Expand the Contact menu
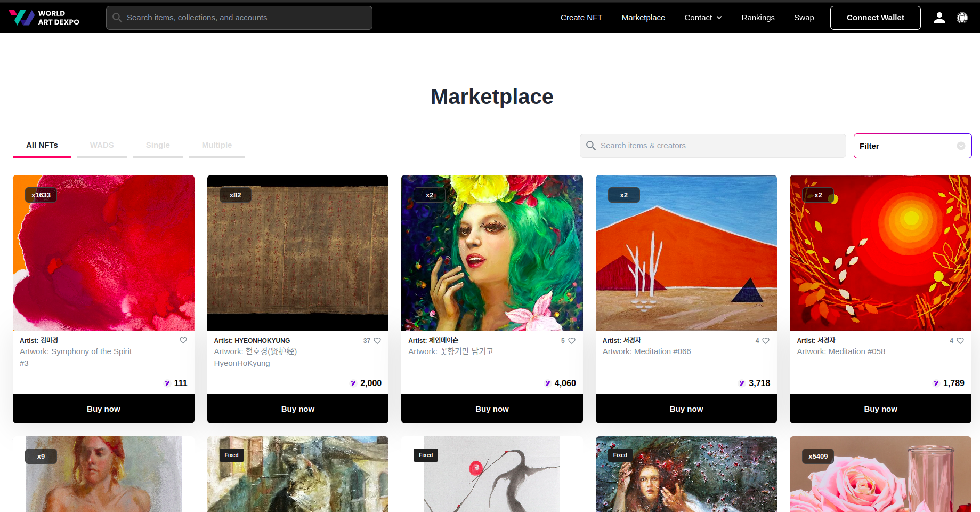The image size is (980, 512). coord(703,18)
